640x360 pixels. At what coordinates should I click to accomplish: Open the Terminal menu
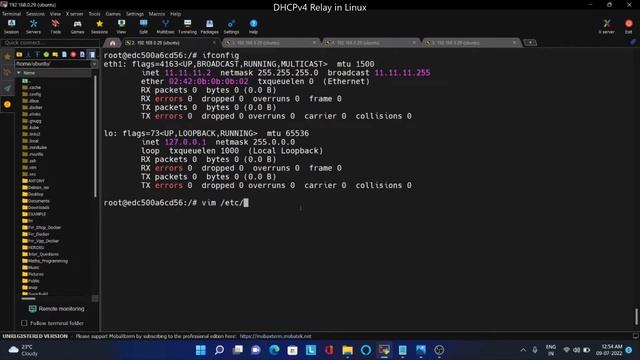pyautogui.click(x=11, y=14)
